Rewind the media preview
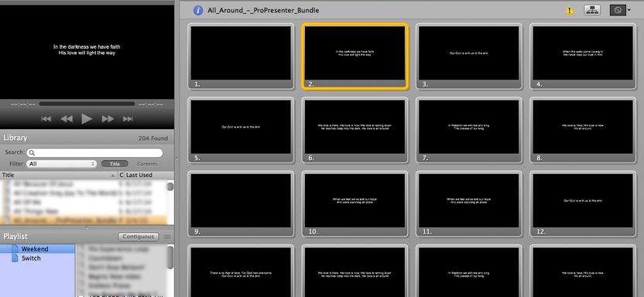Image resolution: width=644 pixels, height=297 pixels. [67, 119]
